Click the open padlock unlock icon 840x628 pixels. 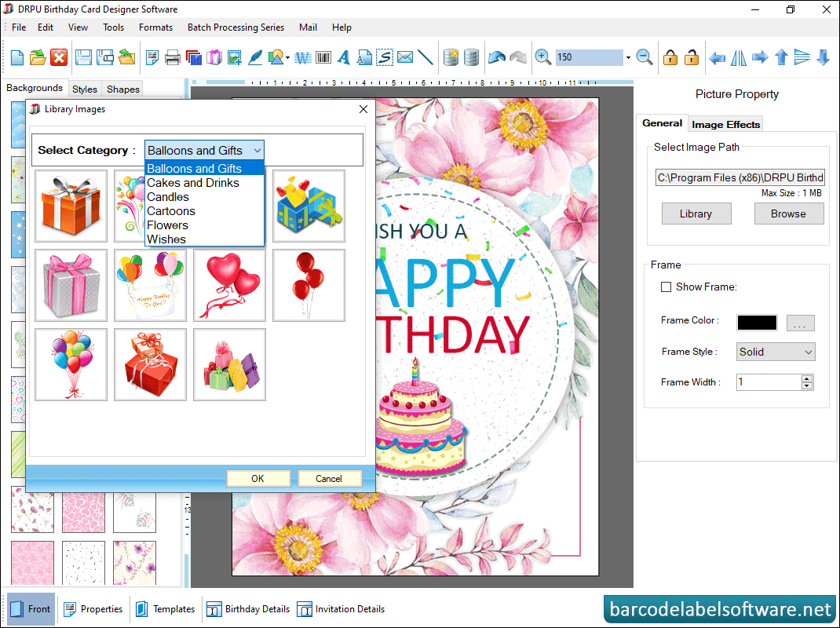pos(692,57)
